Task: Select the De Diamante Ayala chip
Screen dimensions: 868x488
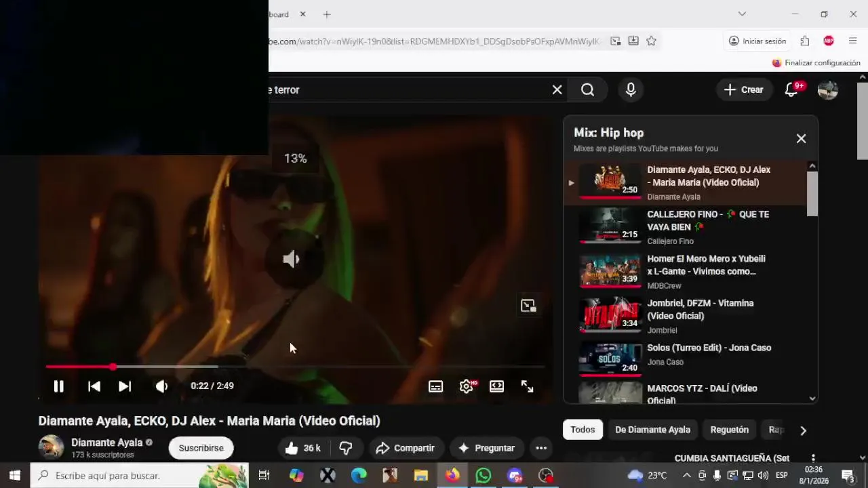Action: (x=652, y=430)
